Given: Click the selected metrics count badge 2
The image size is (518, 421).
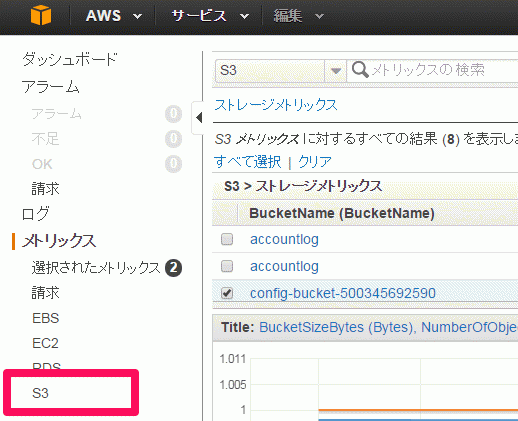Looking at the screenshot, I should click(174, 268).
